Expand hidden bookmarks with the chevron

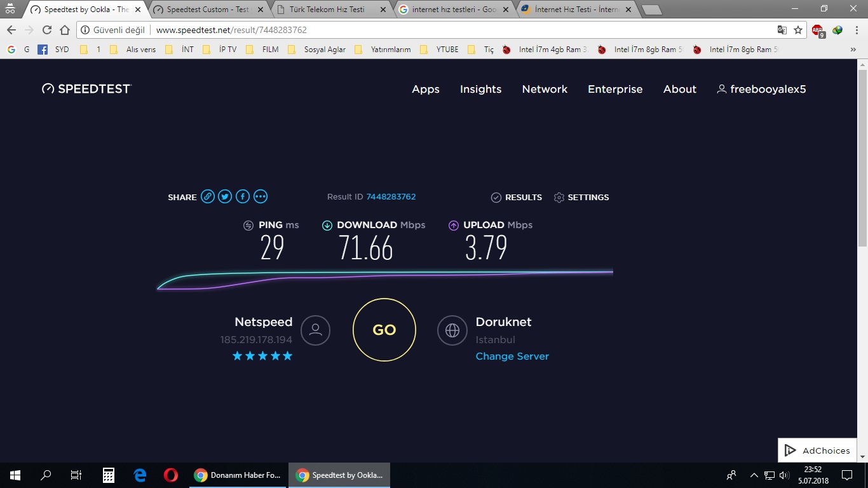853,49
